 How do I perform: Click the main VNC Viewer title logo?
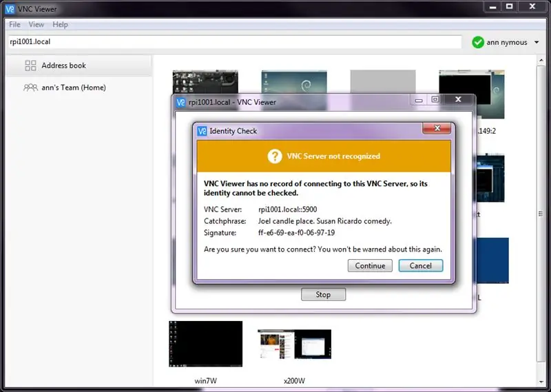click(10, 9)
